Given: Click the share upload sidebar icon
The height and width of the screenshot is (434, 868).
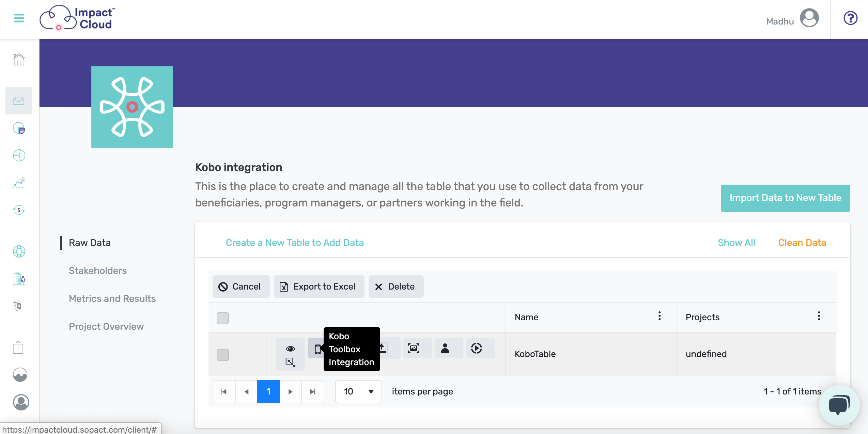Looking at the screenshot, I should pyautogui.click(x=18, y=347).
